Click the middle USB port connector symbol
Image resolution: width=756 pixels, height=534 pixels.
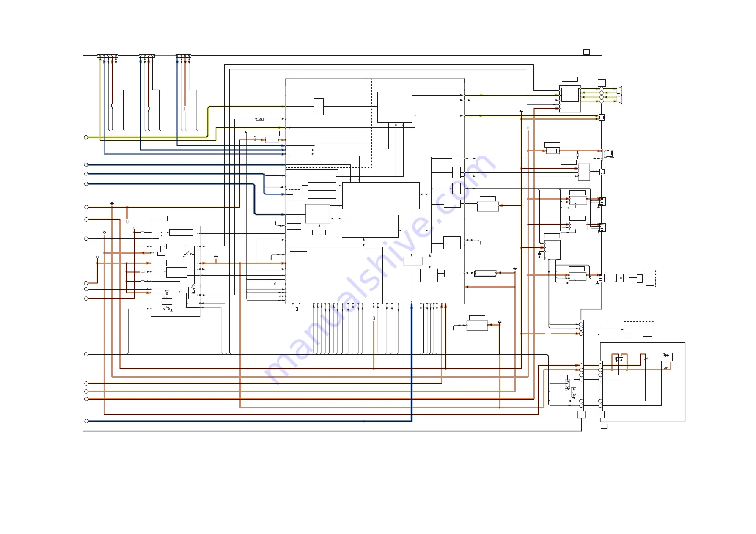tap(602, 227)
